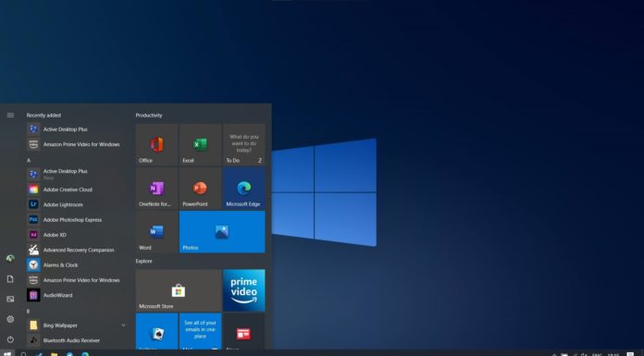Click the Windows Start button on the taskbar
This screenshot has height=356, width=644.
point(7,353)
